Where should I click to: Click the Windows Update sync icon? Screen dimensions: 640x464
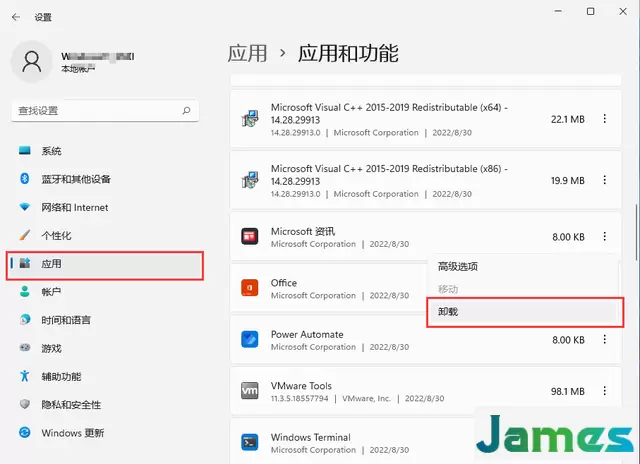click(24, 432)
